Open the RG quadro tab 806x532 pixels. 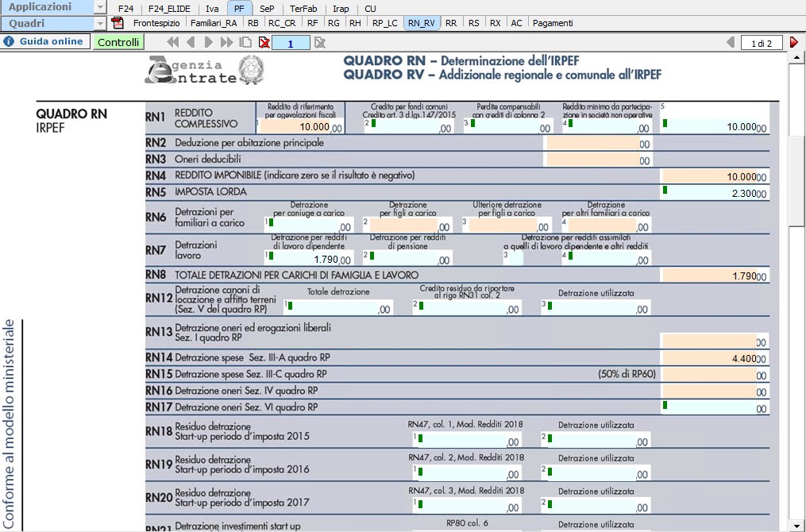click(334, 23)
